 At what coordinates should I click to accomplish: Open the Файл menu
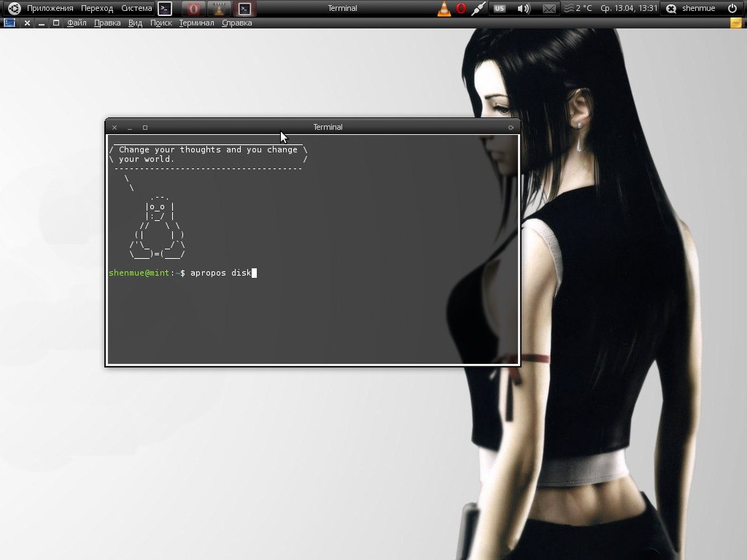coord(77,23)
